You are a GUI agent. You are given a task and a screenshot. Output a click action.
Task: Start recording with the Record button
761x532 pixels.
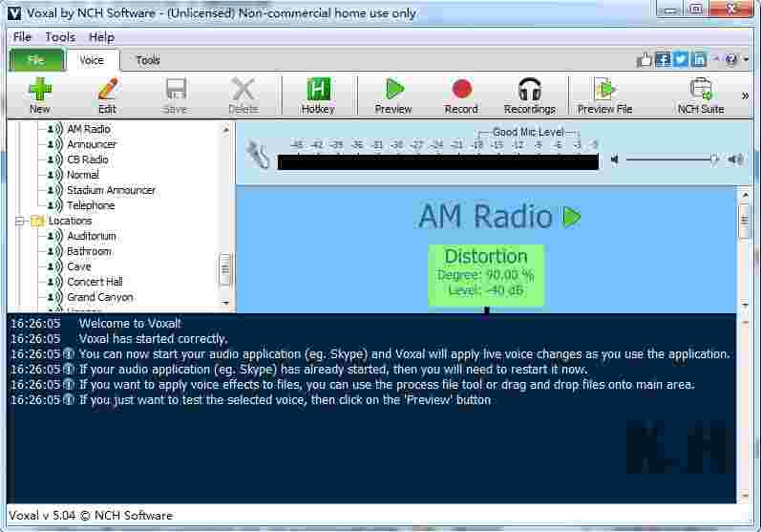(x=461, y=96)
